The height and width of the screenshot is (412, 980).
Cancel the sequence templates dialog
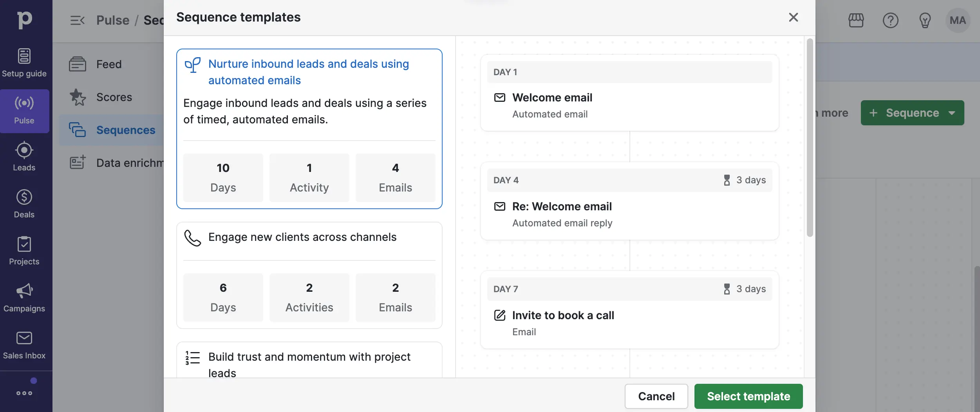[656, 396]
